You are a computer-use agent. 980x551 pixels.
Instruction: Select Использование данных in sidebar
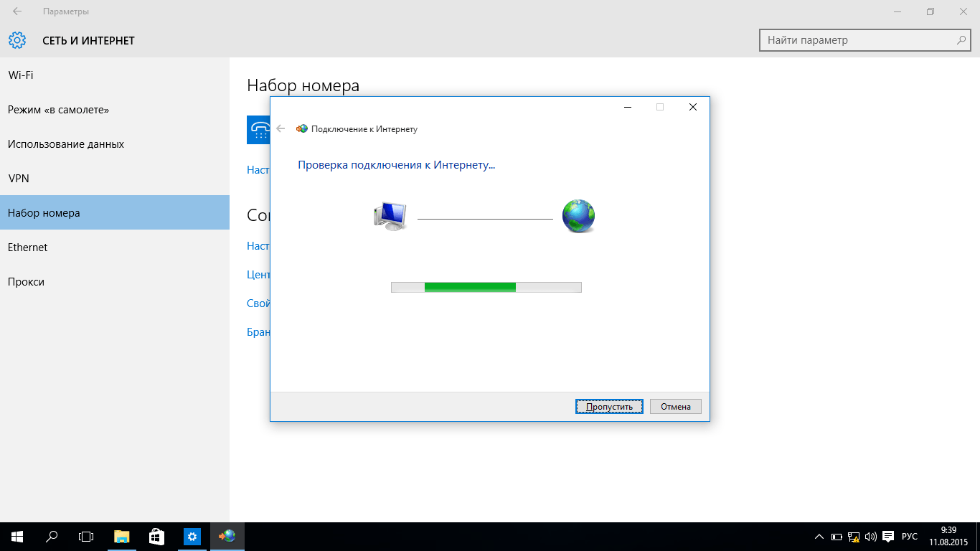pos(115,143)
